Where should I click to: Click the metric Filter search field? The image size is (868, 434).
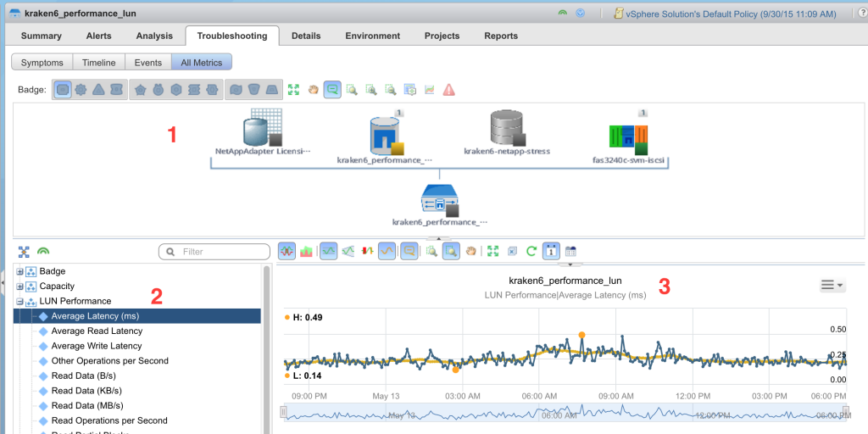pos(216,252)
